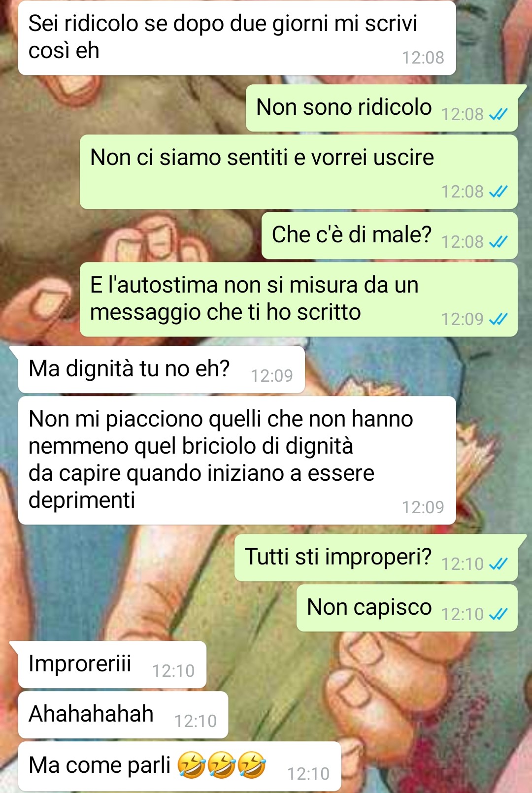Tap the 'Non ci siamo sentiti e vorrei uscire' bubble
Screen dimensions: 532x793
[299, 172]
